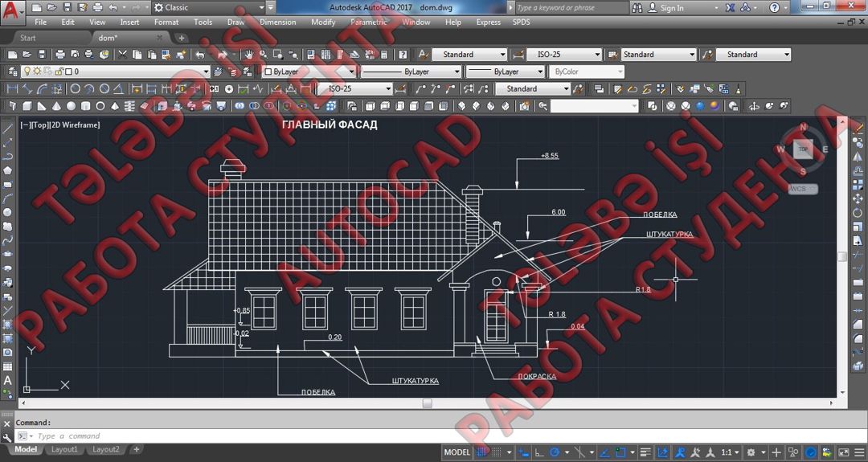Toggle Dynamic Input in status bar
Screen dimensions: 868x462
click(x=524, y=452)
